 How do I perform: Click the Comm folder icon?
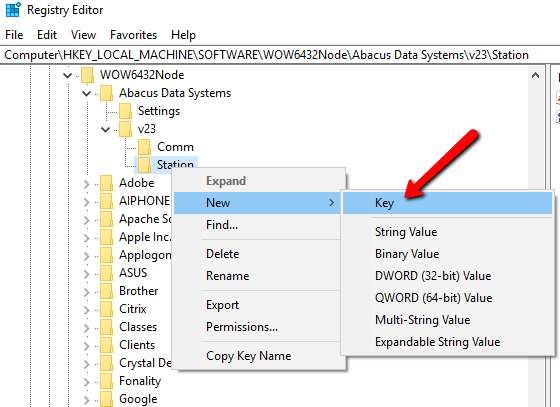[x=145, y=147]
